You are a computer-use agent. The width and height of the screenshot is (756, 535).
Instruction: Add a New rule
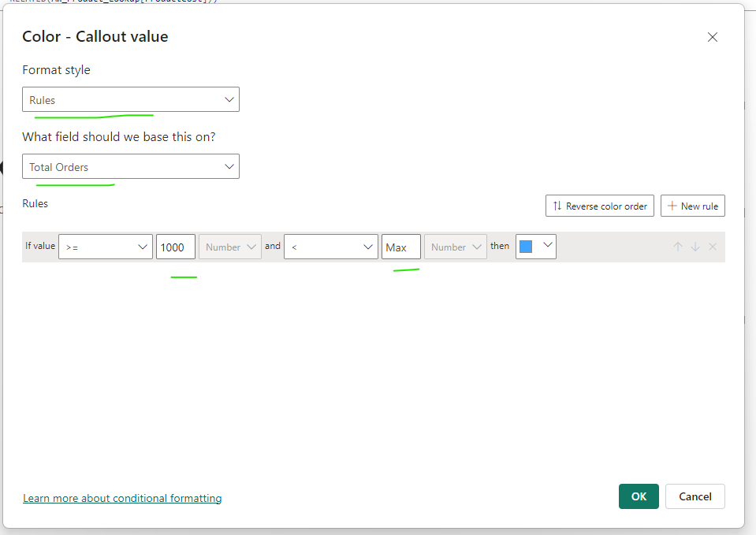(x=693, y=206)
